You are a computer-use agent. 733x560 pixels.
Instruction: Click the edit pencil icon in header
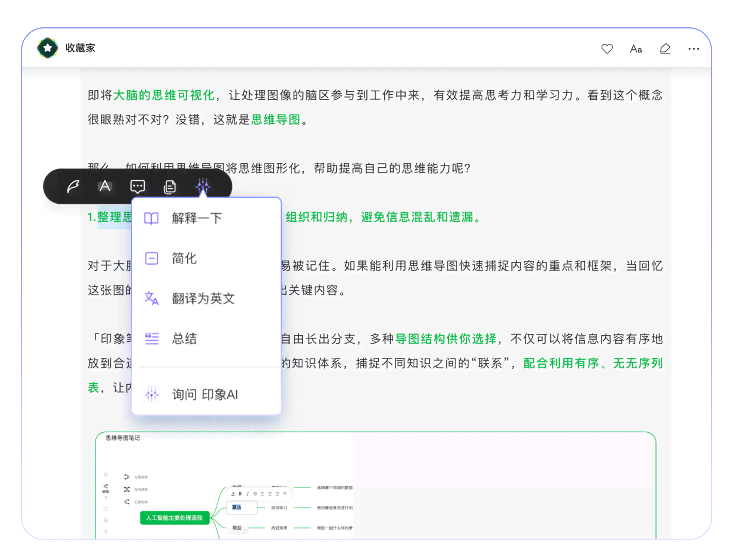[665, 49]
